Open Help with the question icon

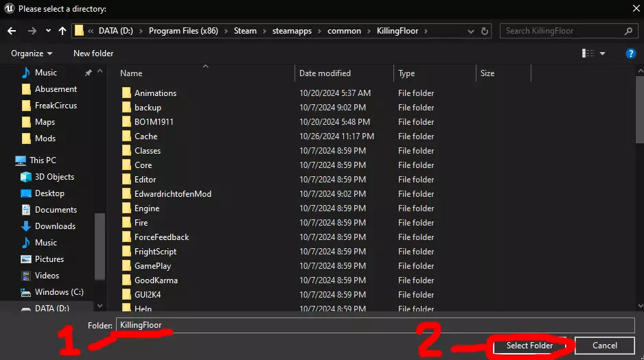pyautogui.click(x=630, y=53)
